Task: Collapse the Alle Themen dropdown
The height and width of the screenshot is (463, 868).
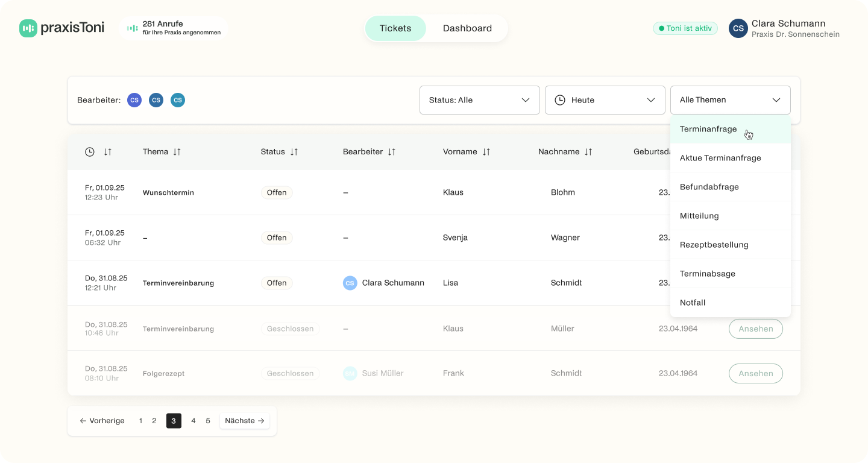Action: tap(730, 100)
